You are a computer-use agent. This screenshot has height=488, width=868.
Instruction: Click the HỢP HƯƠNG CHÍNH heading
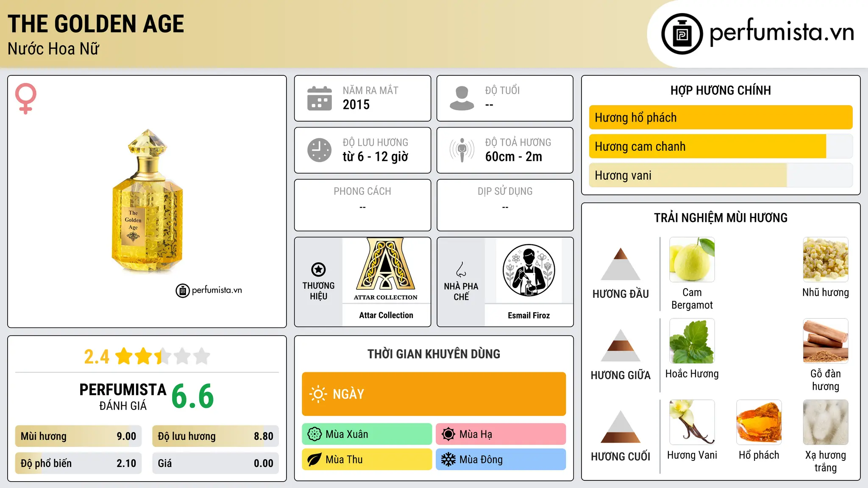click(721, 90)
